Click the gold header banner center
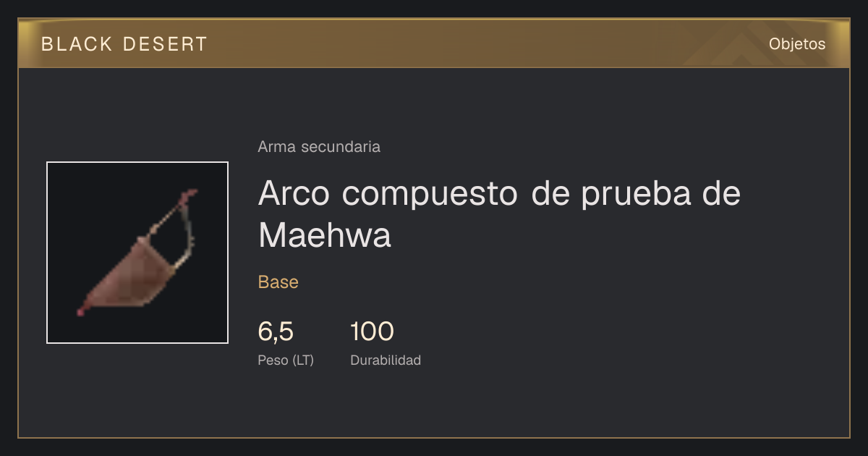 point(434,43)
